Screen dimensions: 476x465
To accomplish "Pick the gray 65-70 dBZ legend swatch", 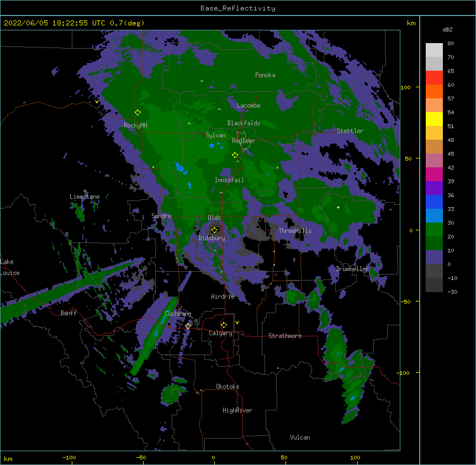I will (434, 64).
